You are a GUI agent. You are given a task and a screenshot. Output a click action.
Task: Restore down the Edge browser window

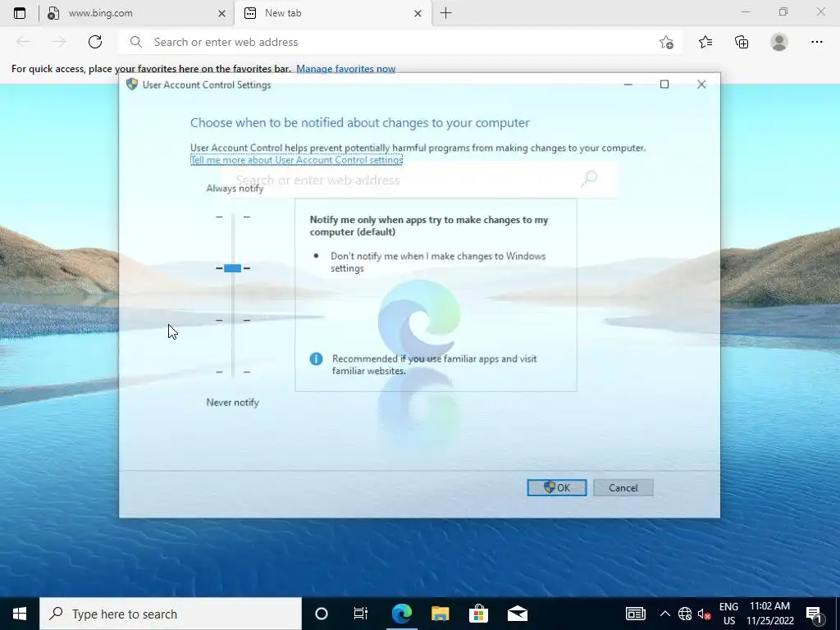point(783,11)
